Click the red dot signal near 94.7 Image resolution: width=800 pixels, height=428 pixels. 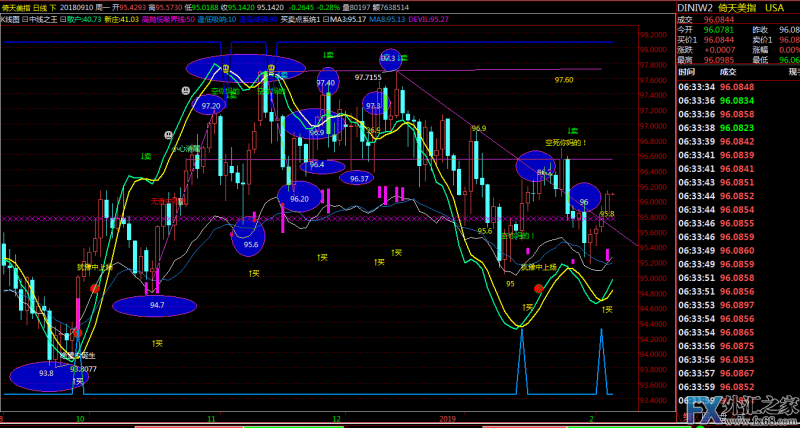95,287
